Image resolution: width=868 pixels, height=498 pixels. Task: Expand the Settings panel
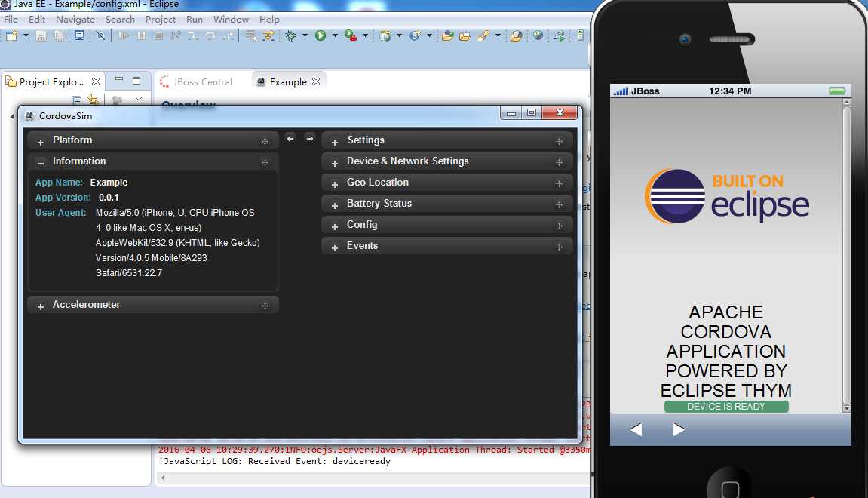click(x=334, y=143)
